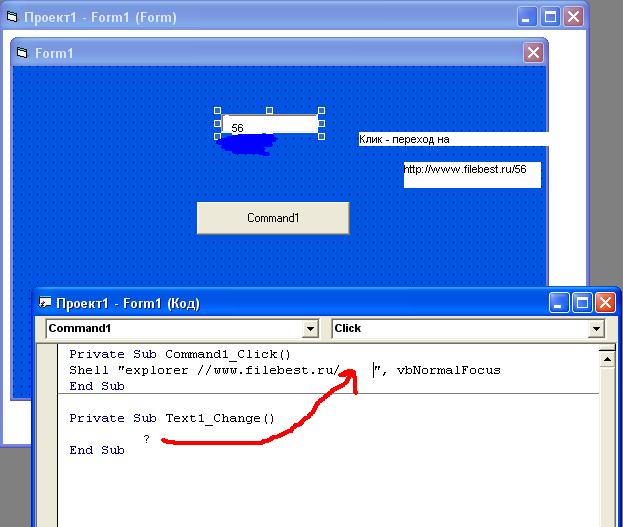Viewport: 623px width, 527px height.
Task: Click the code window title bar icon
Action: 46,303
